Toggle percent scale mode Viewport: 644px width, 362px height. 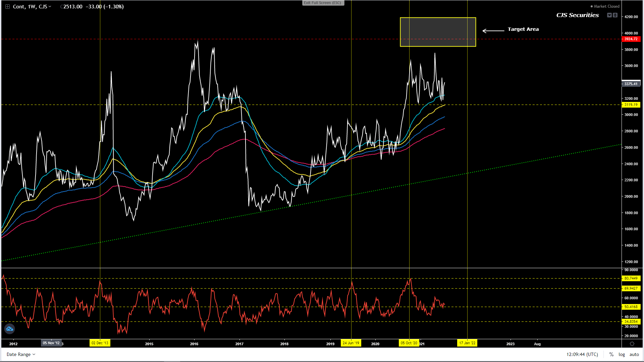click(x=611, y=354)
